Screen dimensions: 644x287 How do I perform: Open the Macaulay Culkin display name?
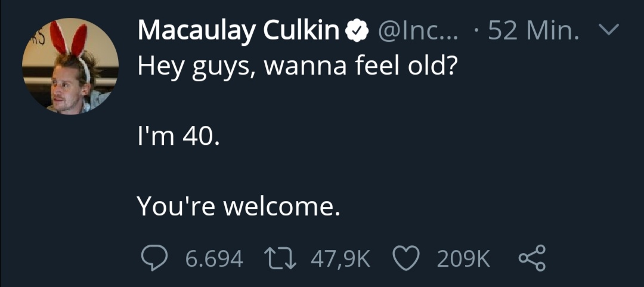point(239,30)
